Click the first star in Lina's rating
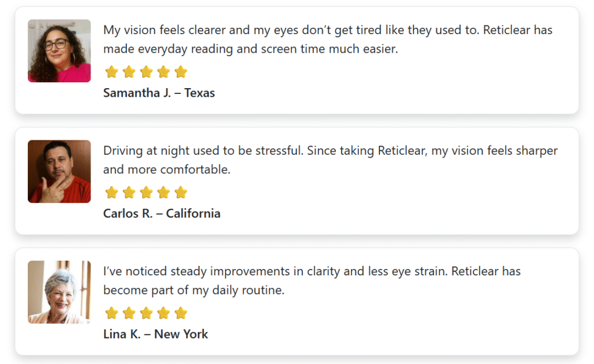This screenshot has width=594, height=364. (x=111, y=314)
